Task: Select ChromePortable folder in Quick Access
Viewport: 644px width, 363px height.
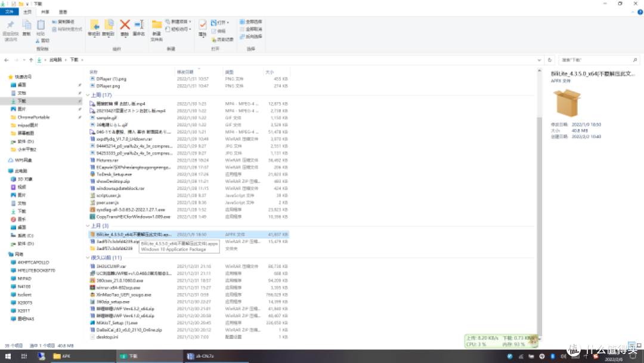Action: click(x=33, y=117)
